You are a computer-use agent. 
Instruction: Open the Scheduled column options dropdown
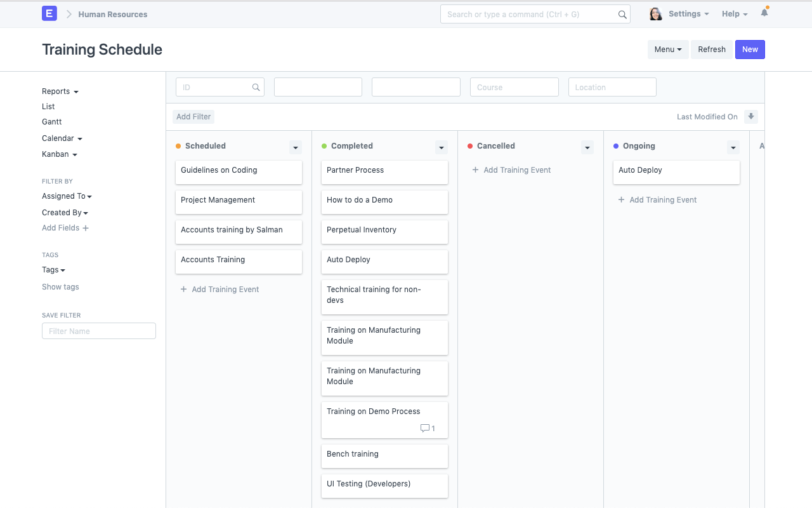point(296,147)
